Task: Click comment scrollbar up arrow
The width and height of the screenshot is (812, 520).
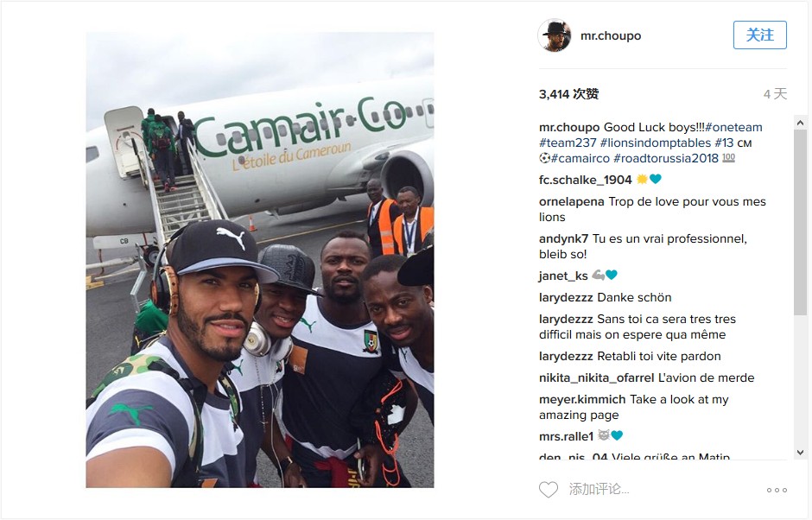Action: click(800, 123)
